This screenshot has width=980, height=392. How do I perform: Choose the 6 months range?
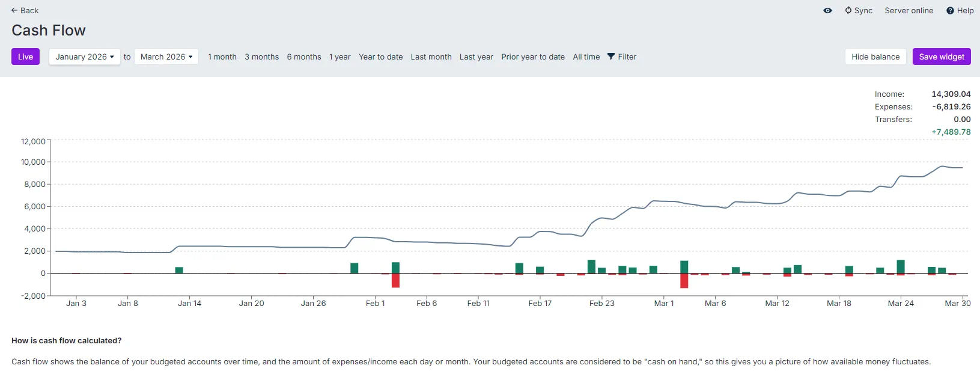click(304, 57)
